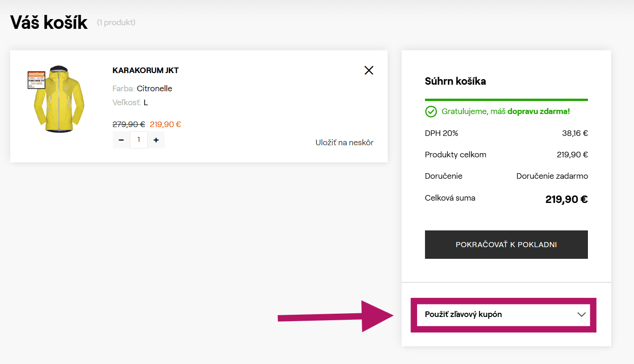This screenshot has width=634, height=364.
Task: Click the quantity input field
Action: point(139,140)
